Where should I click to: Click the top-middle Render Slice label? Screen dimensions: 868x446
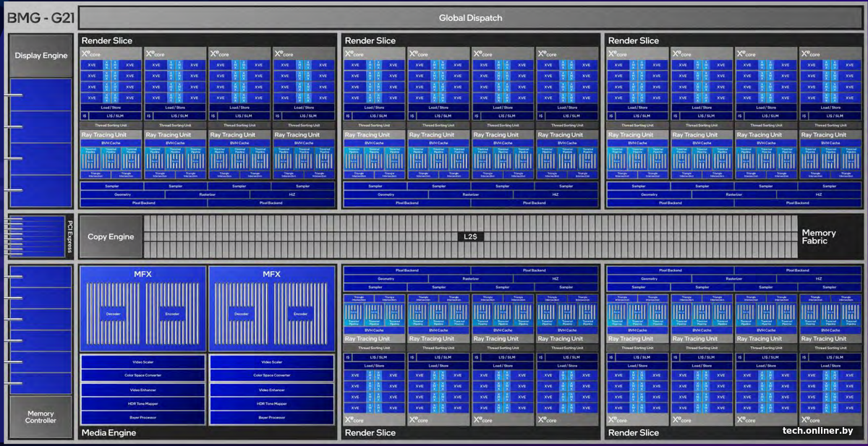coord(370,40)
